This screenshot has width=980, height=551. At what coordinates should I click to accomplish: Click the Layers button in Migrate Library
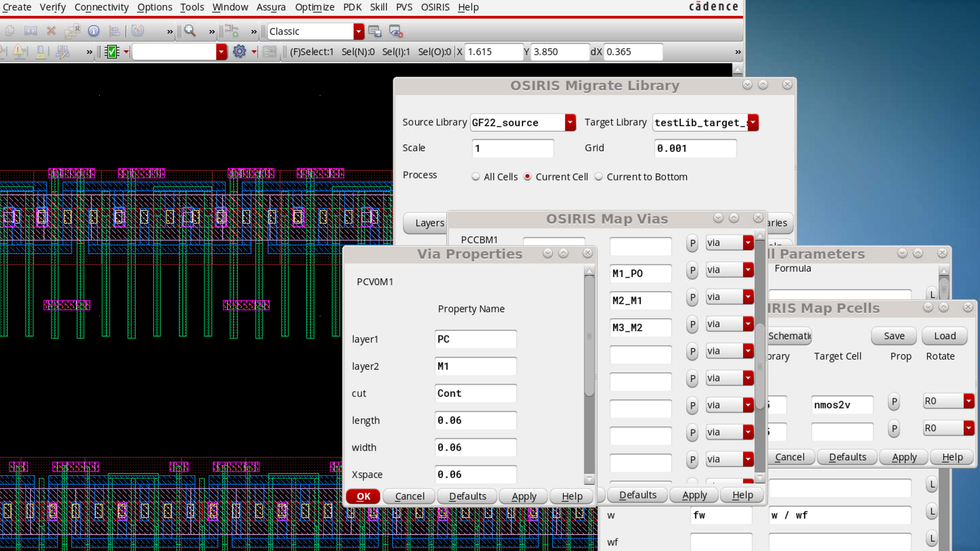(x=429, y=223)
